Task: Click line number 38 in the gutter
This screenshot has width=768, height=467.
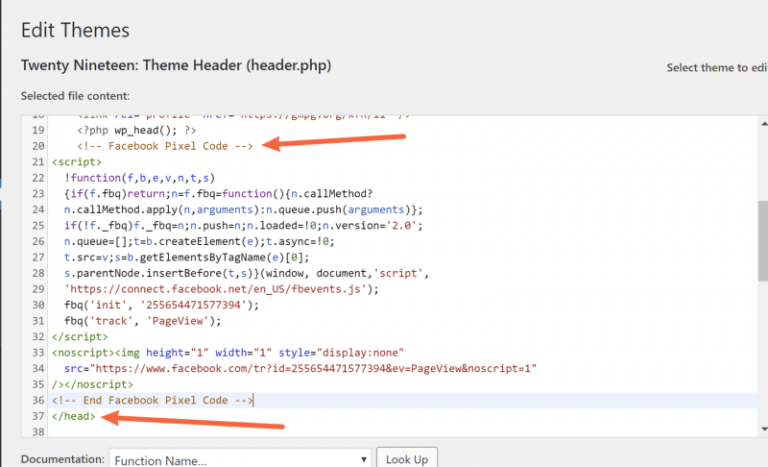Action: point(38,432)
